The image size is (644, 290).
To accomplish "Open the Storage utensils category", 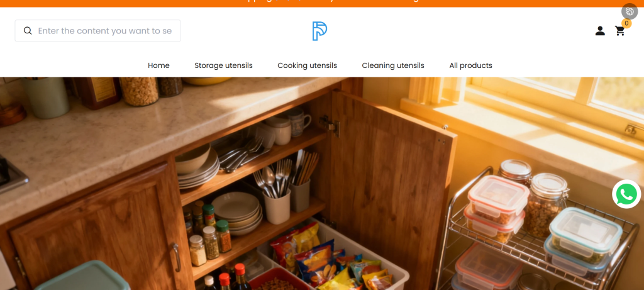I will tap(223, 65).
